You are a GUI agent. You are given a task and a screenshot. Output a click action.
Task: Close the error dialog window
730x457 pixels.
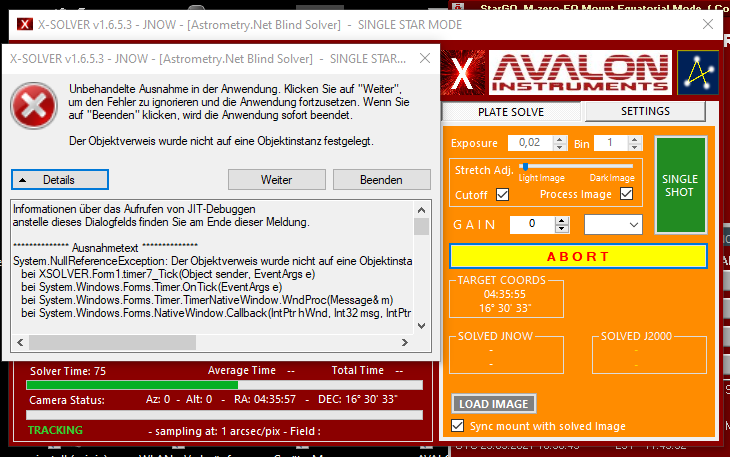point(425,58)
